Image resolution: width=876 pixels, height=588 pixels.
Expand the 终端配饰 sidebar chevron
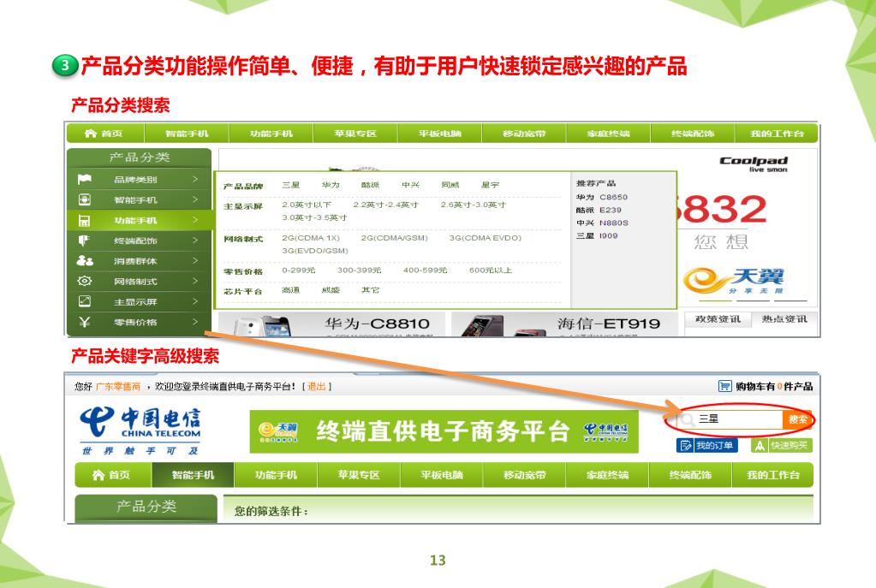(195, 241)
